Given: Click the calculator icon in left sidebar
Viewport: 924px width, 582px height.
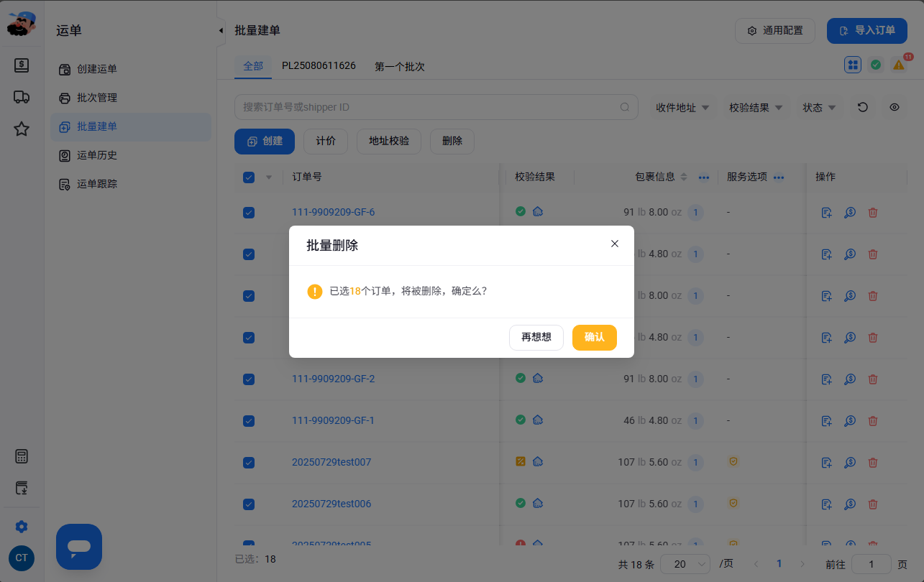Looking at the screenshot, I should pyautogui.click(x=22, y=456).
